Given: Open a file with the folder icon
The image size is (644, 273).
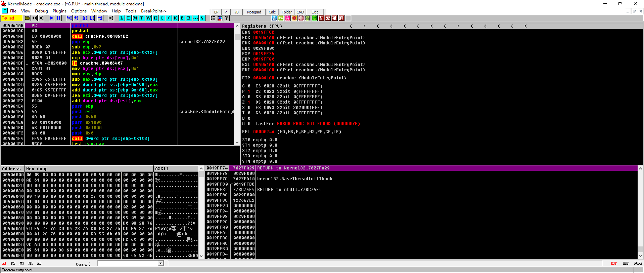Looking at the screenshot, I should (x=28, y=18).
